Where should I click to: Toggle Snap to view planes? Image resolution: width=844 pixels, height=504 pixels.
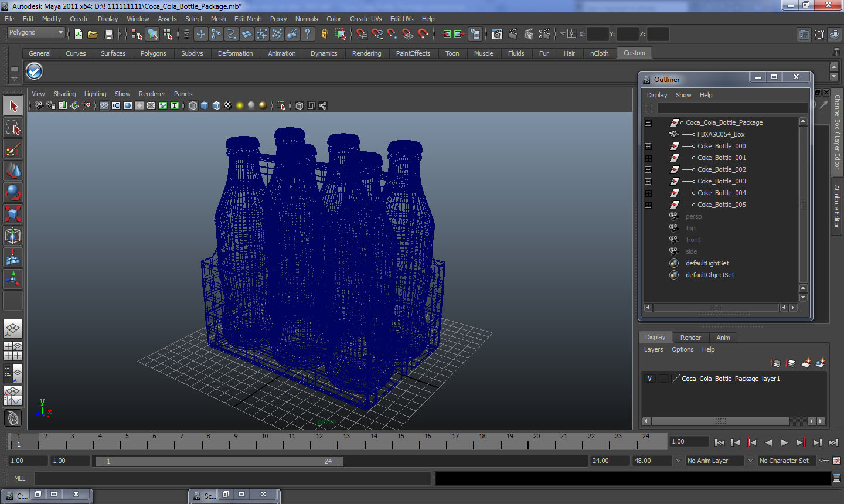408,34
